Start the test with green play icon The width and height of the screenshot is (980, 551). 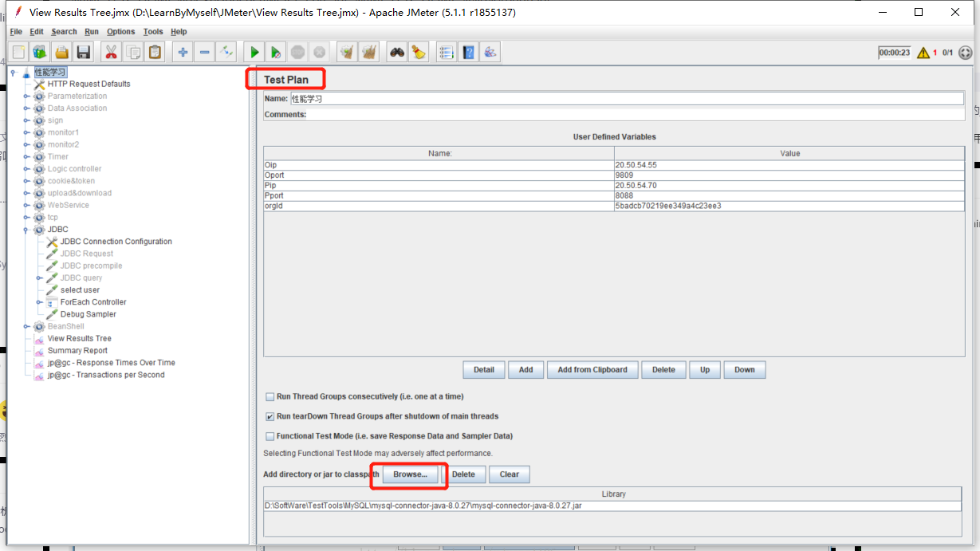point(254,53)
